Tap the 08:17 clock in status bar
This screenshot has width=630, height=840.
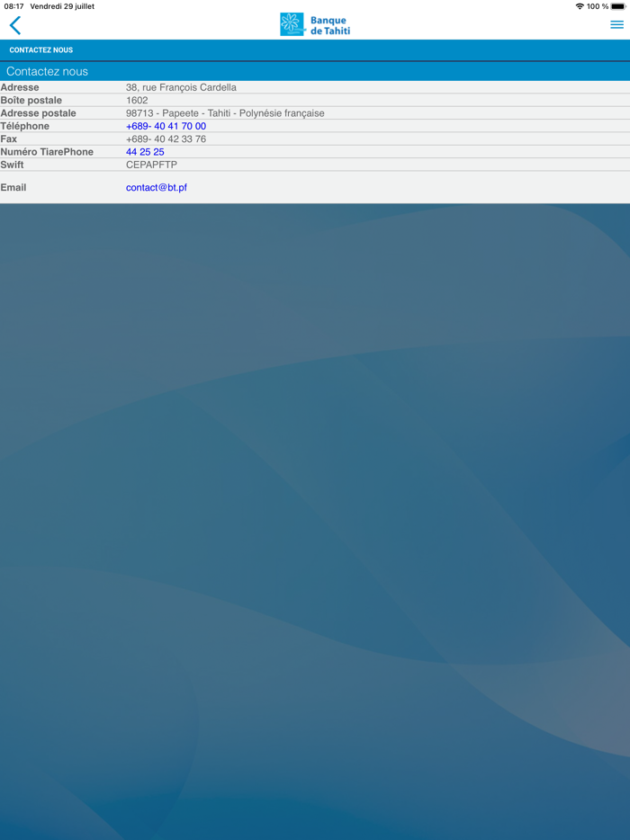coord(13,6)
